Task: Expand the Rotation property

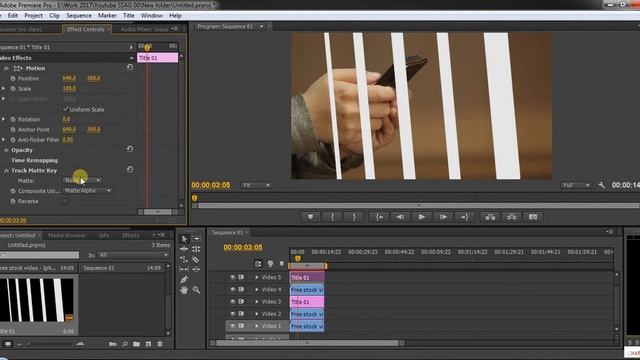Action: [x=3, y=119]
